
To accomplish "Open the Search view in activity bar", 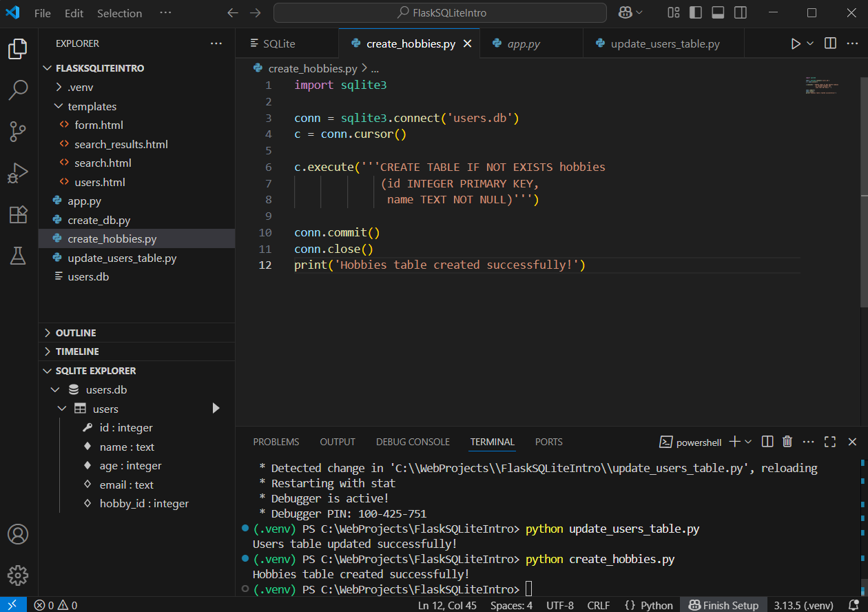I will (19, 90).
